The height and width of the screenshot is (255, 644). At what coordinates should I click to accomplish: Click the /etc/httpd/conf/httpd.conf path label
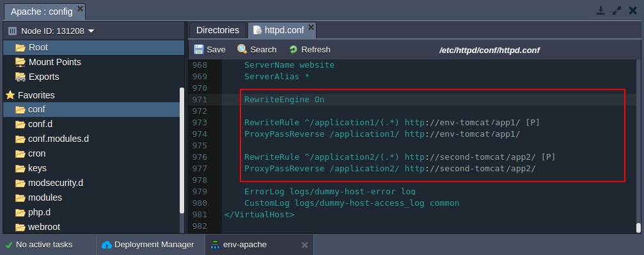coord(489,50)
